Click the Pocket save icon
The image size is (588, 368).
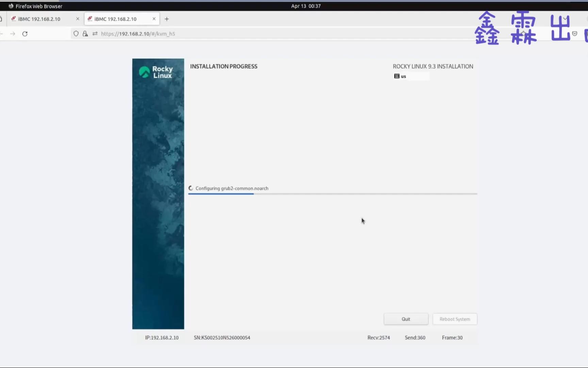[x=575, y=33]
